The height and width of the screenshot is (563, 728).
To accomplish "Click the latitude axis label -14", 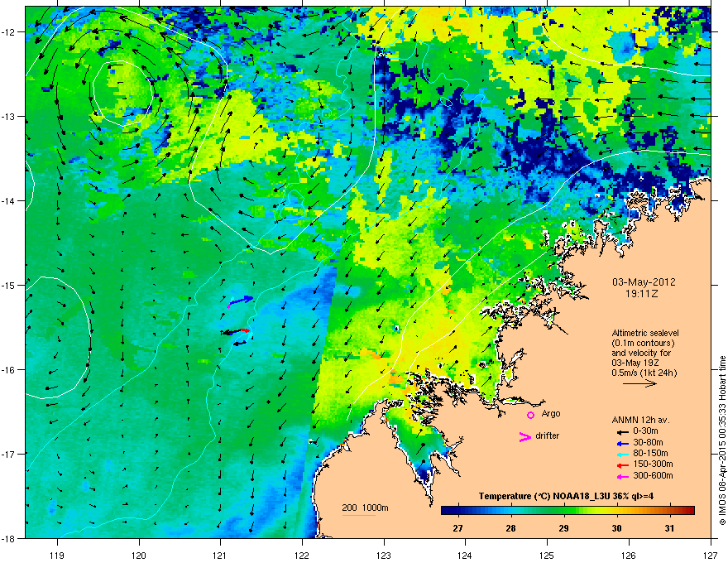I will [x=9, y=200].
